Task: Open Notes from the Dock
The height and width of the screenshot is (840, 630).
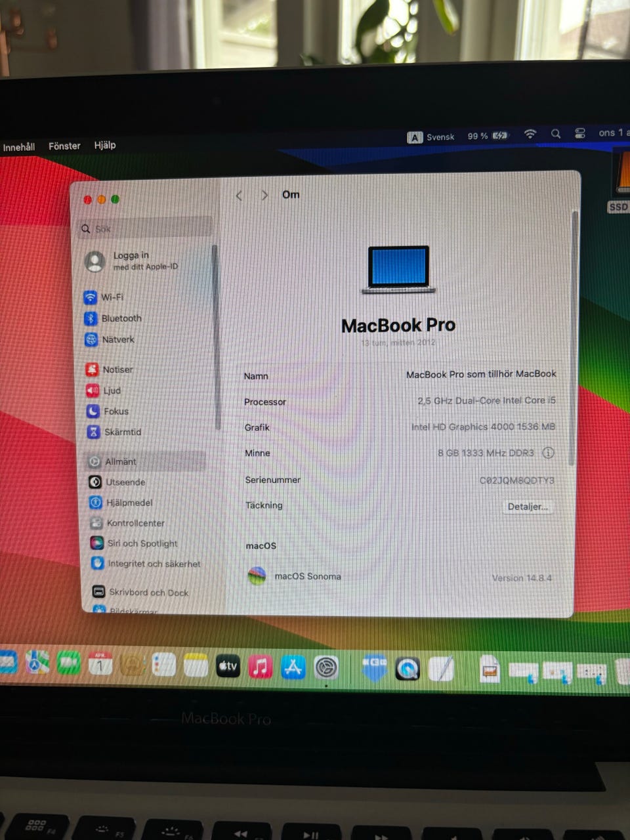Action: coord(196,666)
